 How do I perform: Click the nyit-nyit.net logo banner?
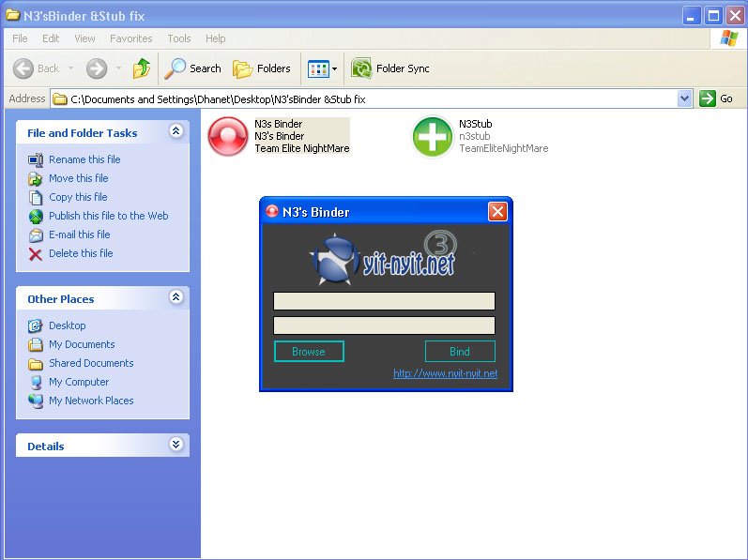tap(384, 258)
